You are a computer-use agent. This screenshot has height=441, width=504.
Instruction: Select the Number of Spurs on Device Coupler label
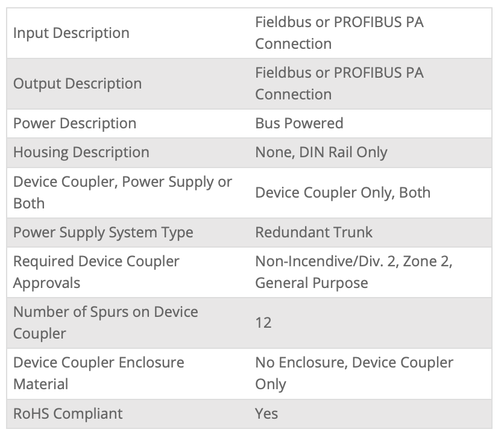(x=106, y=322)
